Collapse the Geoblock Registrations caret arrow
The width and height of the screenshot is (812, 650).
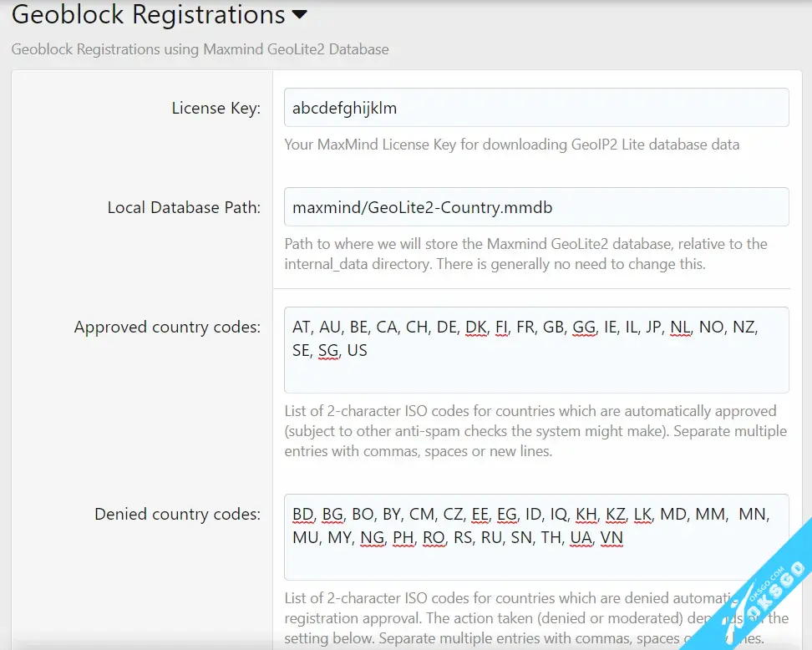(299, 15)
